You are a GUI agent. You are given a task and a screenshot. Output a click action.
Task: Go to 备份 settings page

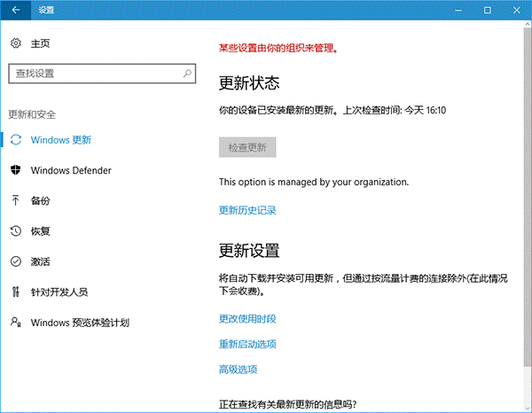(41, 200)
